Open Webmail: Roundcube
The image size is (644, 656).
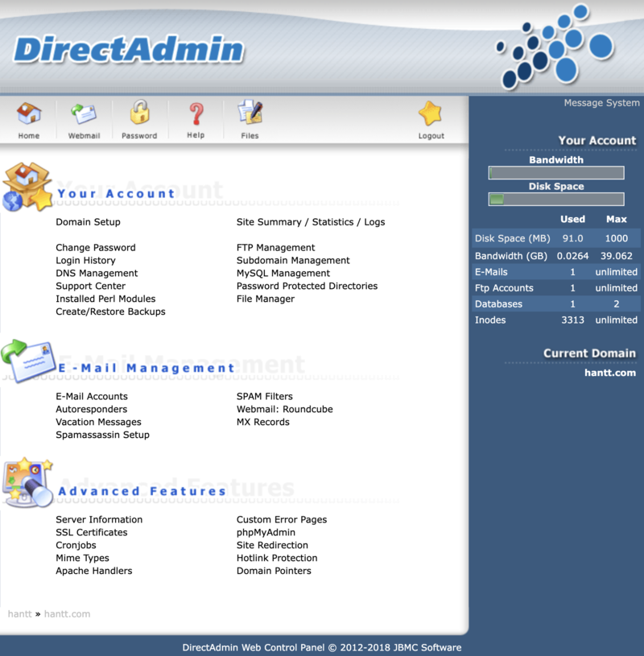tap(284, 409)
